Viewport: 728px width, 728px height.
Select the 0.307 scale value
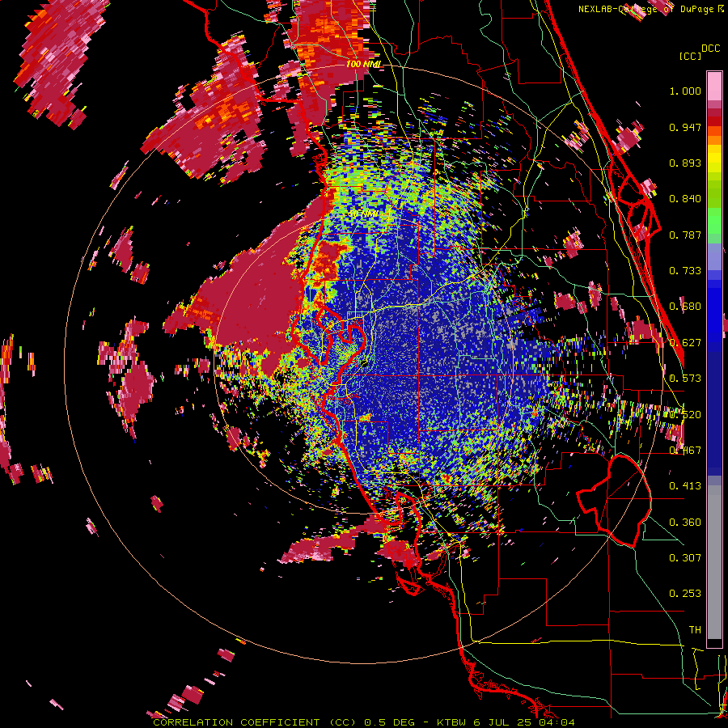tap(685, 558)
